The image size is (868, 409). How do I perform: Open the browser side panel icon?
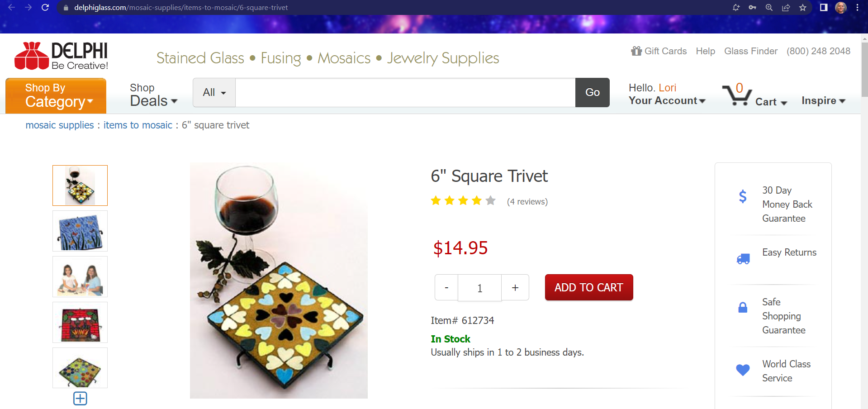[x=824, y=8]
